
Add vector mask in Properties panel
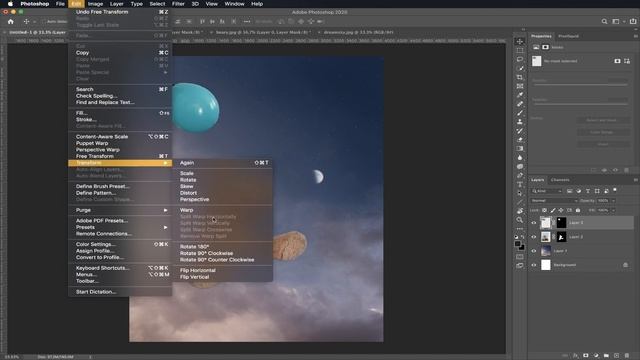[x=627, y=61]
